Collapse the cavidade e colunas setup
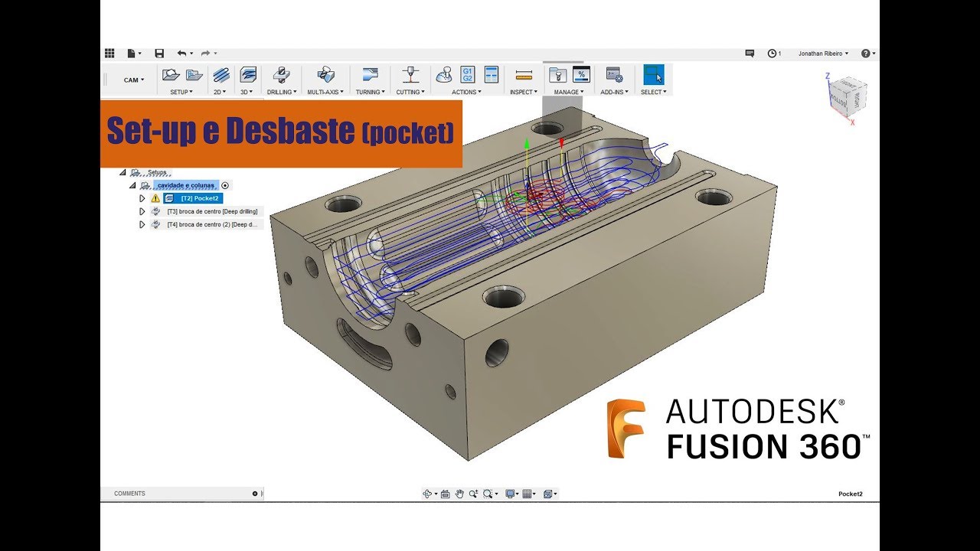The height and width of the screenshot is (551, 980). point(132,185)
